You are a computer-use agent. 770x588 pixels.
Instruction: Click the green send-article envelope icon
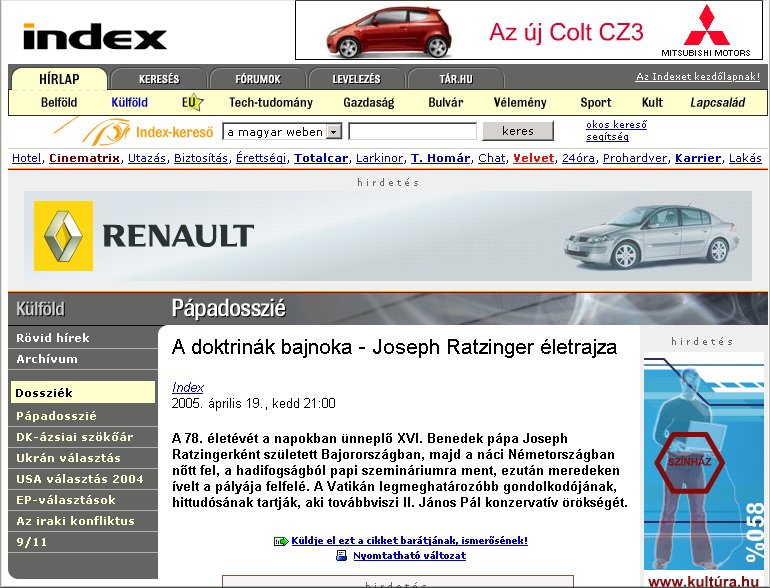(281, 541)
